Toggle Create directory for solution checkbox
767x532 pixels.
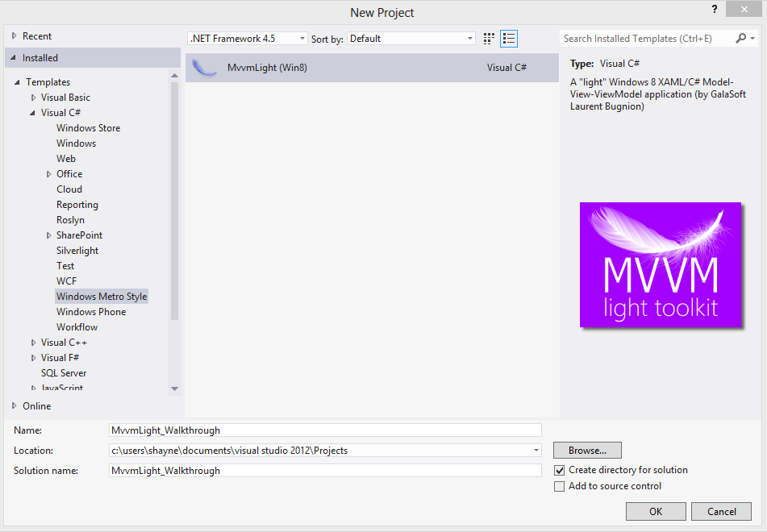559,471
